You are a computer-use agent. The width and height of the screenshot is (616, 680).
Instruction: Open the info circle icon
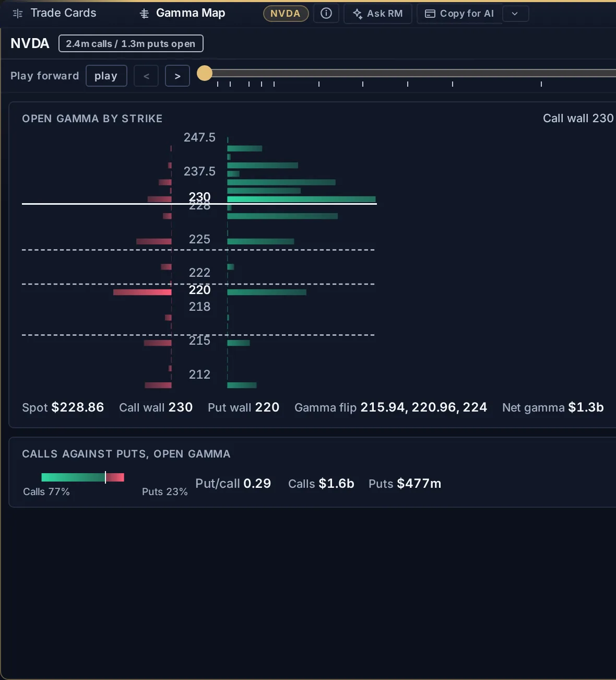click(x=326, y=14)
